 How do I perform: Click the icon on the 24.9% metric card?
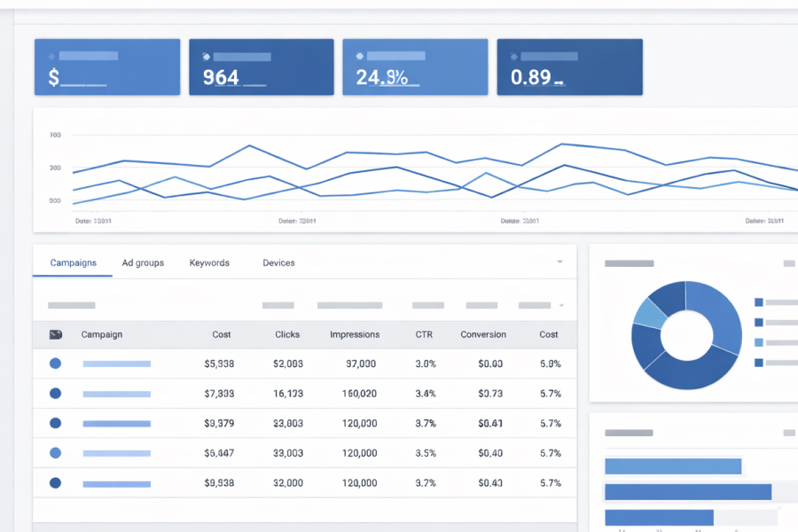coord(360,56)
